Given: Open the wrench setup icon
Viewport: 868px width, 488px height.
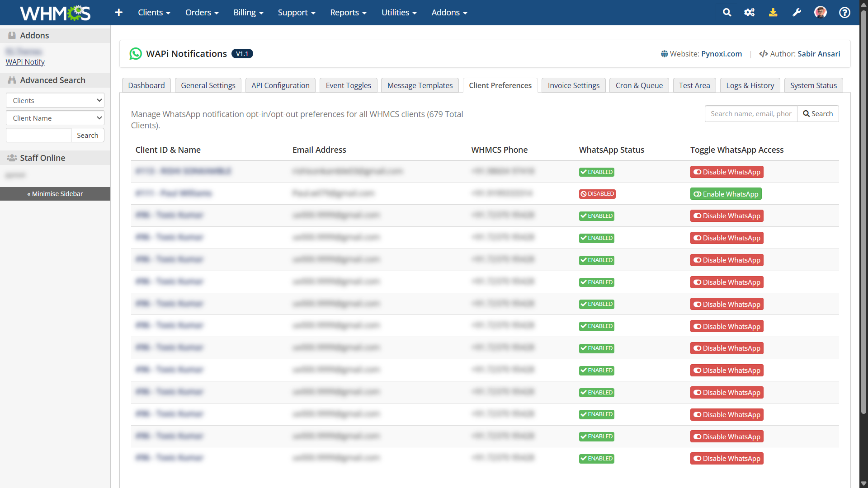Looking at the screenshot, I should (797, 13).
